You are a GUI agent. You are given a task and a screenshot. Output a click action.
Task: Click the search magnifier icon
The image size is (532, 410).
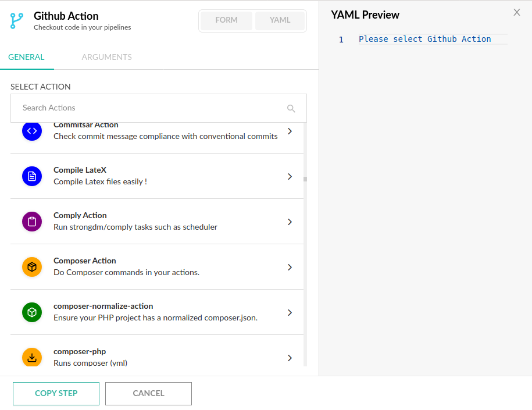291,108
